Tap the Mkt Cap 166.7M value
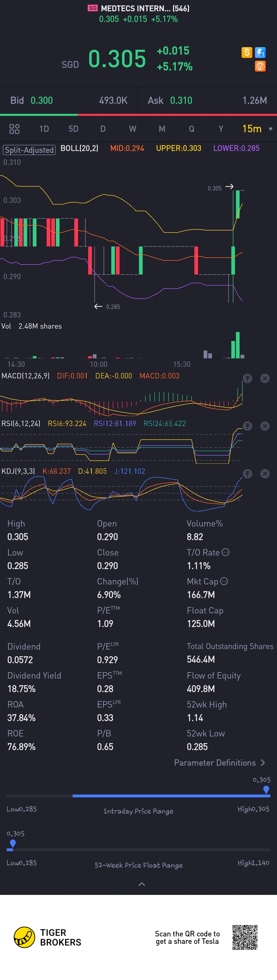277x980 pixels. click(x=201, y=595)
